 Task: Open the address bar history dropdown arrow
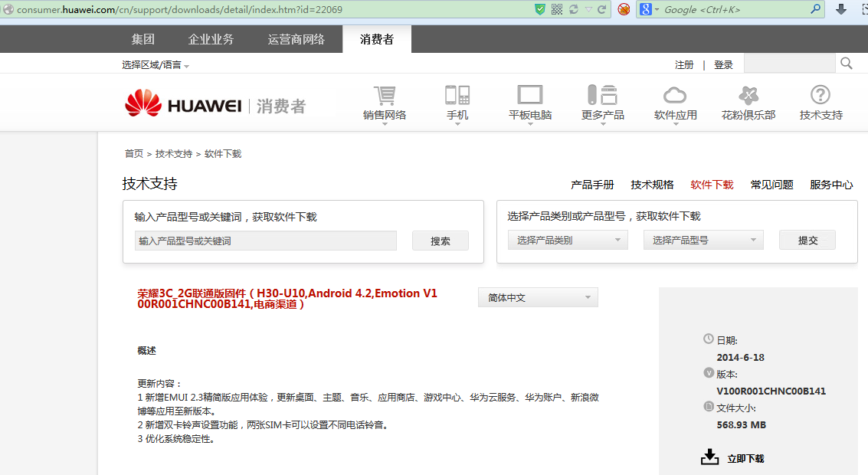588,9
